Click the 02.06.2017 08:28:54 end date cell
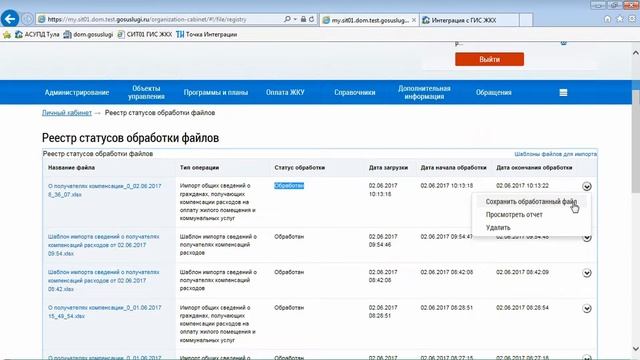 point(522,308)
